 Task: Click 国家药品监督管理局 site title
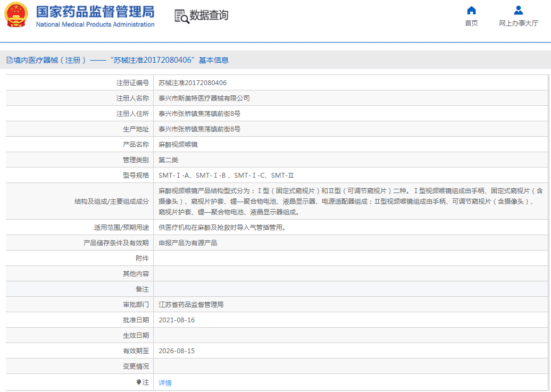click(95, 12)
